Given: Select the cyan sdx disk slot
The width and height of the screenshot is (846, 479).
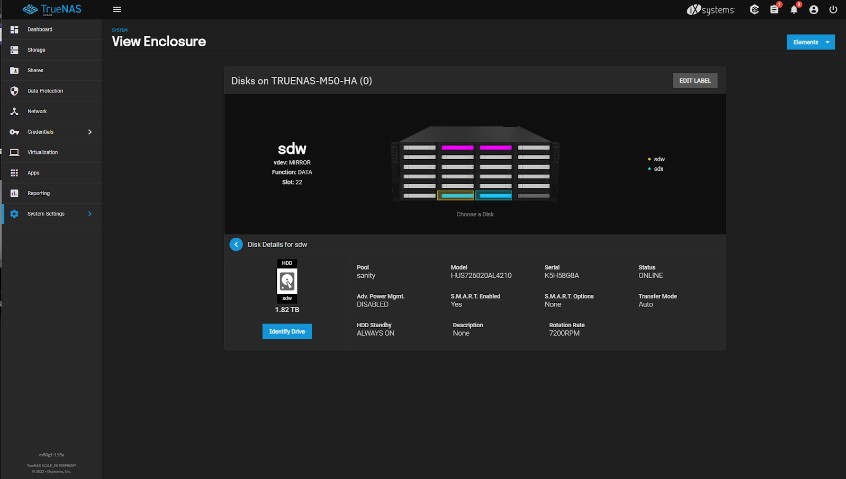Looking at the screenshot, I should [494, 196].
